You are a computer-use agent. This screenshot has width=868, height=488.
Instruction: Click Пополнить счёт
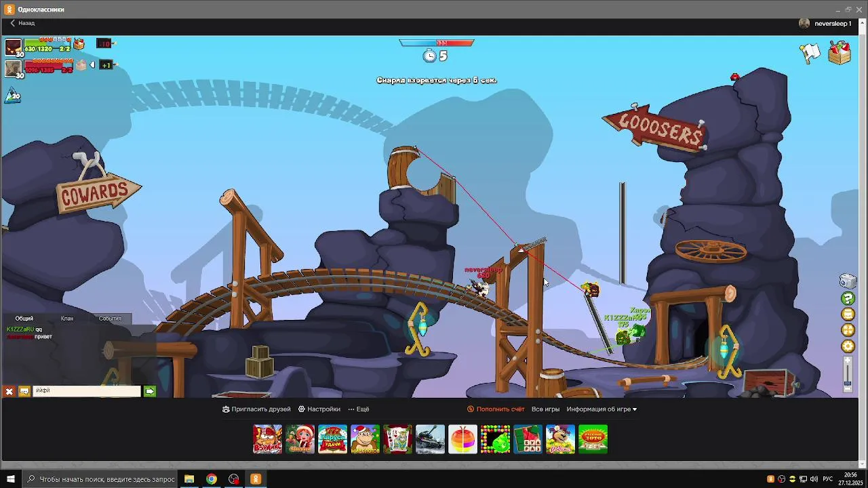(496, 409)
